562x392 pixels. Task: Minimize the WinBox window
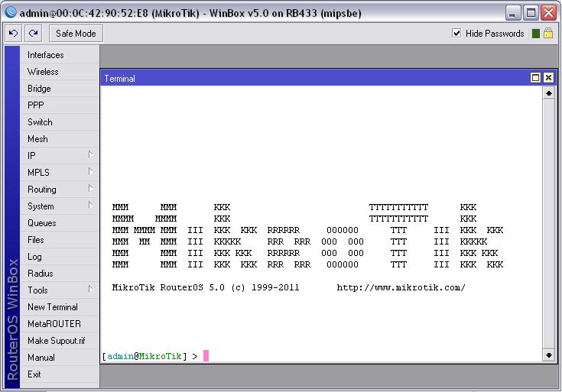tap(513, 13)
